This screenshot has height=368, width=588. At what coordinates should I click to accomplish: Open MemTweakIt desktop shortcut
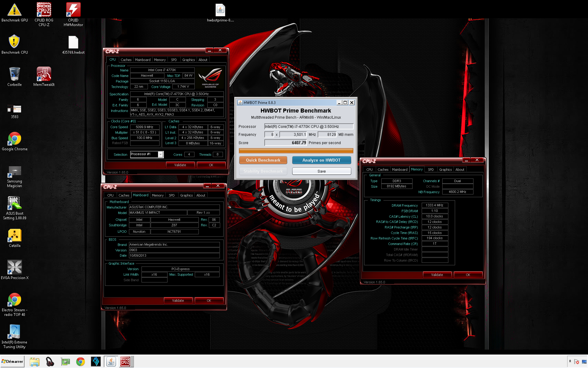click(x=44, y=77)
